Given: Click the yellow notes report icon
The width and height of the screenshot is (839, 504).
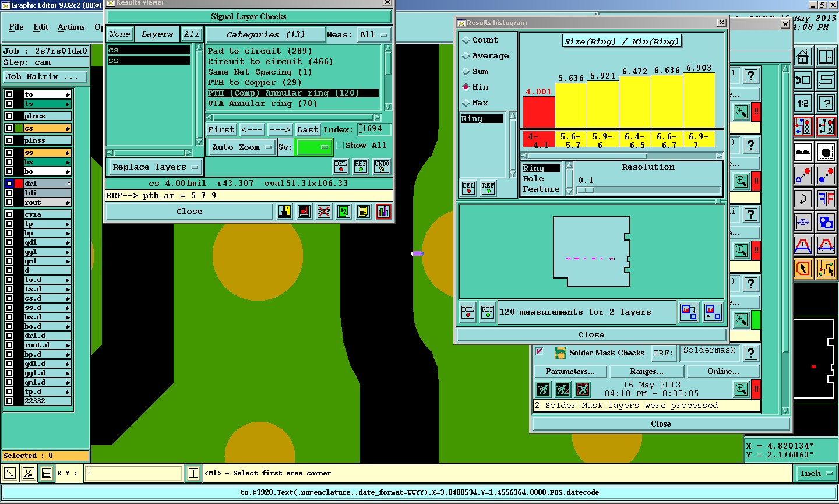Looking at the screenshot, I should point(363,212).
